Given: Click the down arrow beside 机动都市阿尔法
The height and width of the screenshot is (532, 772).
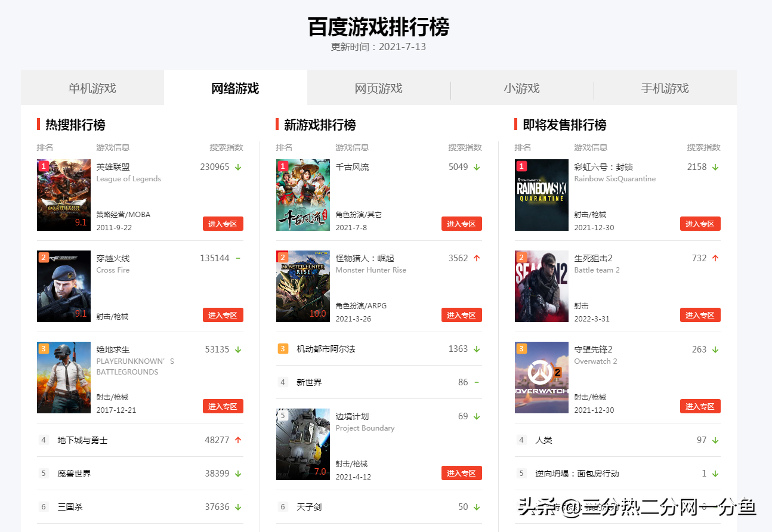Looking at the screenshot, I should 477,349.
